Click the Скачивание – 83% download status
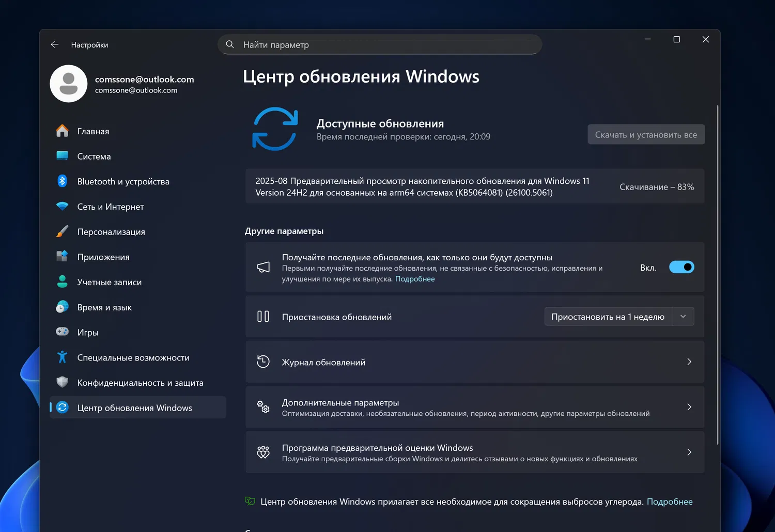The image size is (775, 532). coord(657,187)
